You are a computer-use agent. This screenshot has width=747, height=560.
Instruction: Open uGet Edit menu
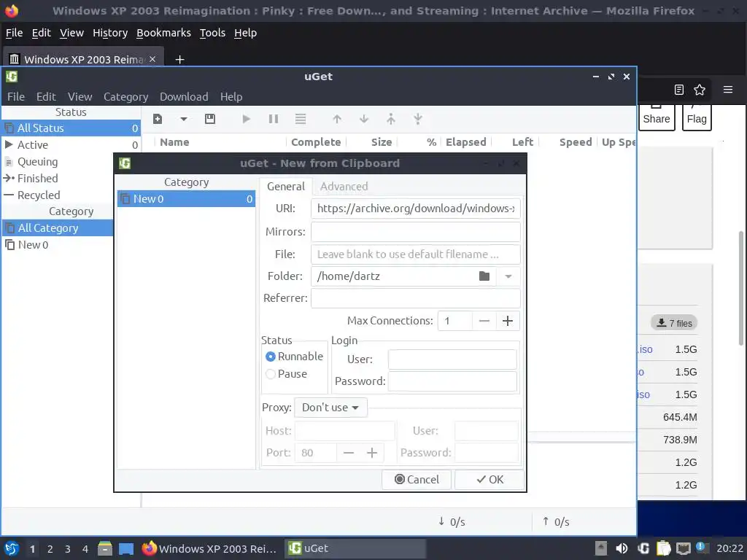point(46,97)
